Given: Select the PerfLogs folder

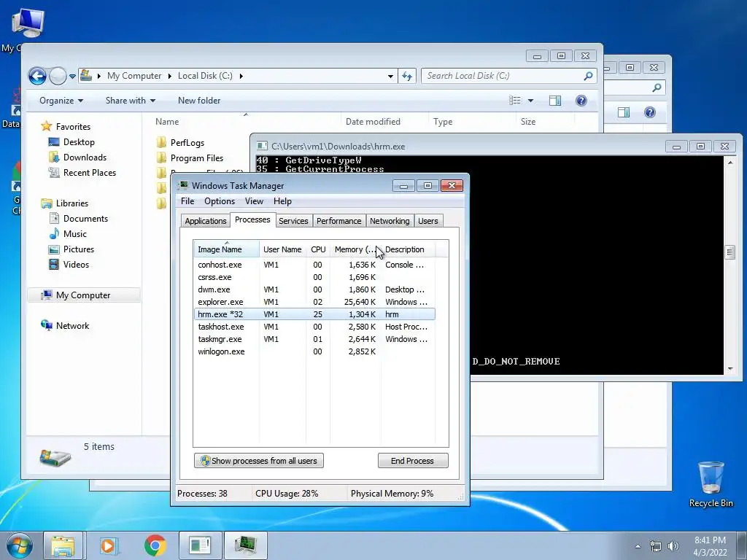Looking at the screenshot, I should pos(187,142).
